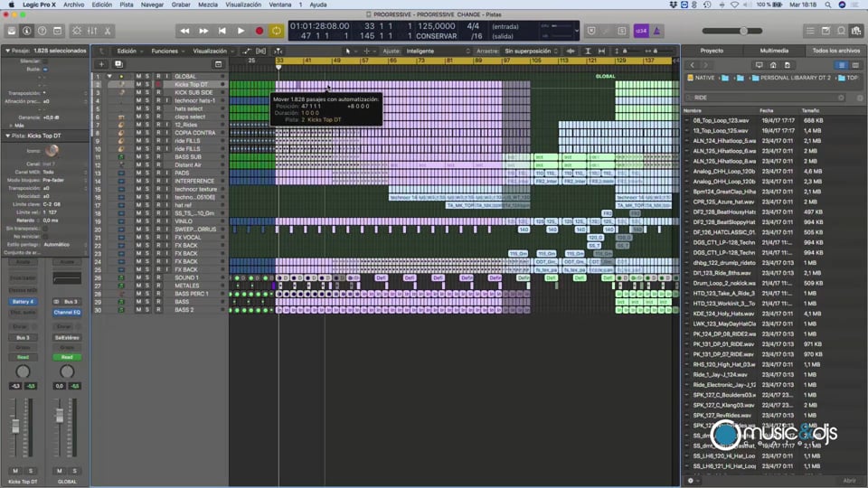The height and width of the screenshot is (488, 868).
Task: Add a new track with plus button
Action: click(101, 64)
